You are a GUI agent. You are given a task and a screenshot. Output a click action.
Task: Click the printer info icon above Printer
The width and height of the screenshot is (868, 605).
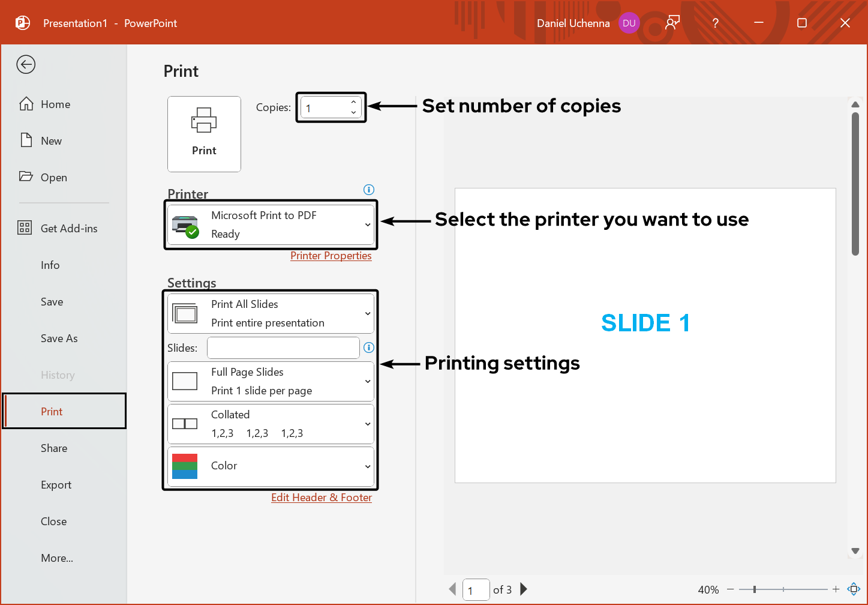pos(368,190)
